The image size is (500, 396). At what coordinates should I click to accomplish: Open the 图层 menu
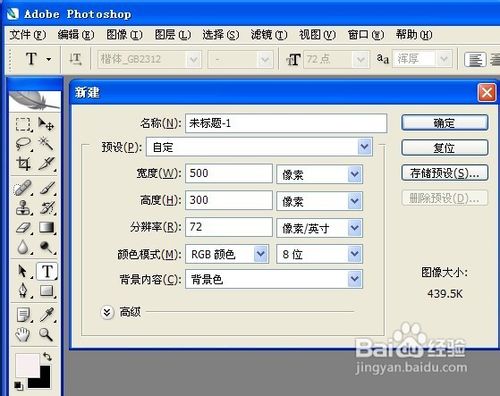pos(173,35)
